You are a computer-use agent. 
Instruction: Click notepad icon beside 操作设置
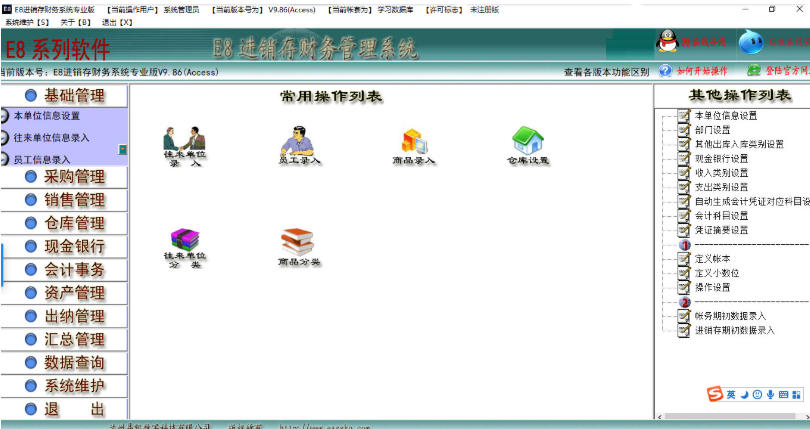[x=684, y=287]
